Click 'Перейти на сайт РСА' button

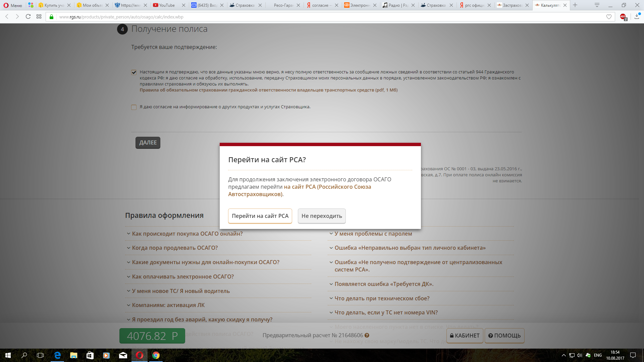260,216
